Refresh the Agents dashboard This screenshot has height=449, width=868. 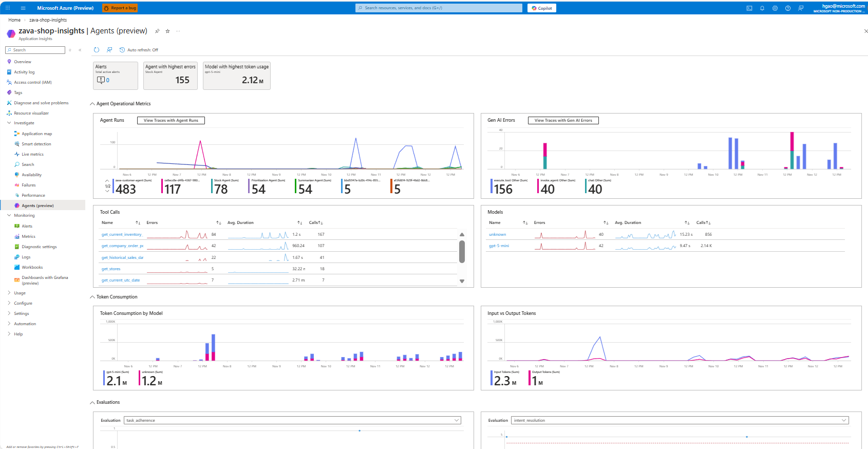[x=97, y=50]
